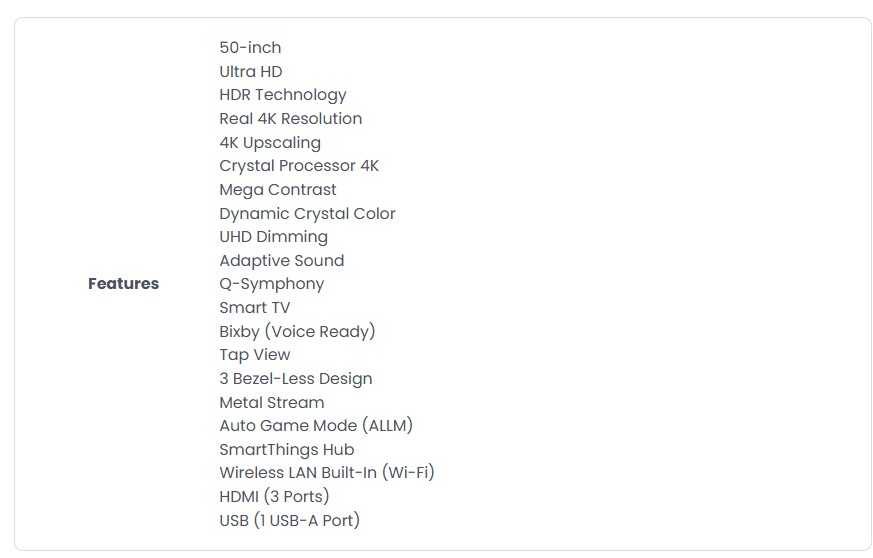Click the HDMI (3 Ports) feature
The width and height of the screenshot is (873, 558).
[274, 496]
